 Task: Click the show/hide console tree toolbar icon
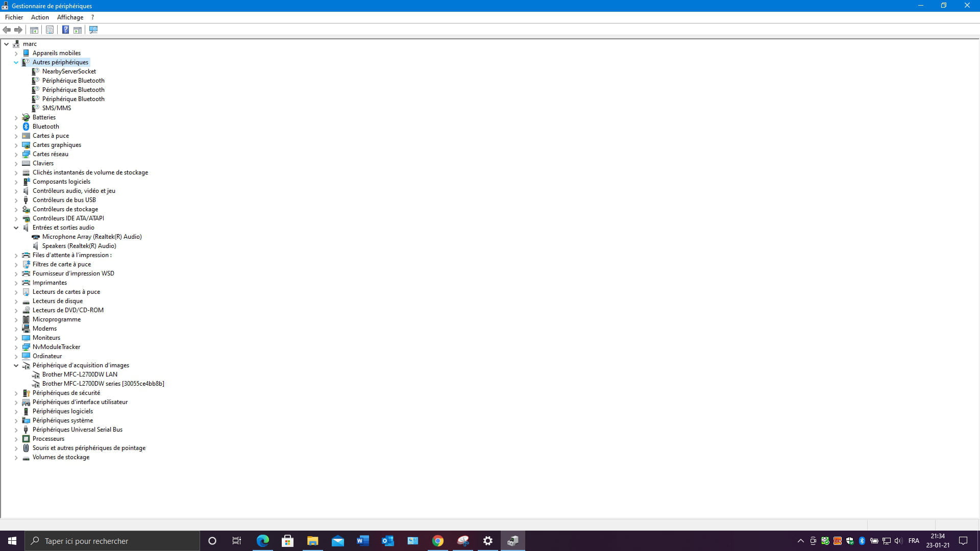[34, 30]
